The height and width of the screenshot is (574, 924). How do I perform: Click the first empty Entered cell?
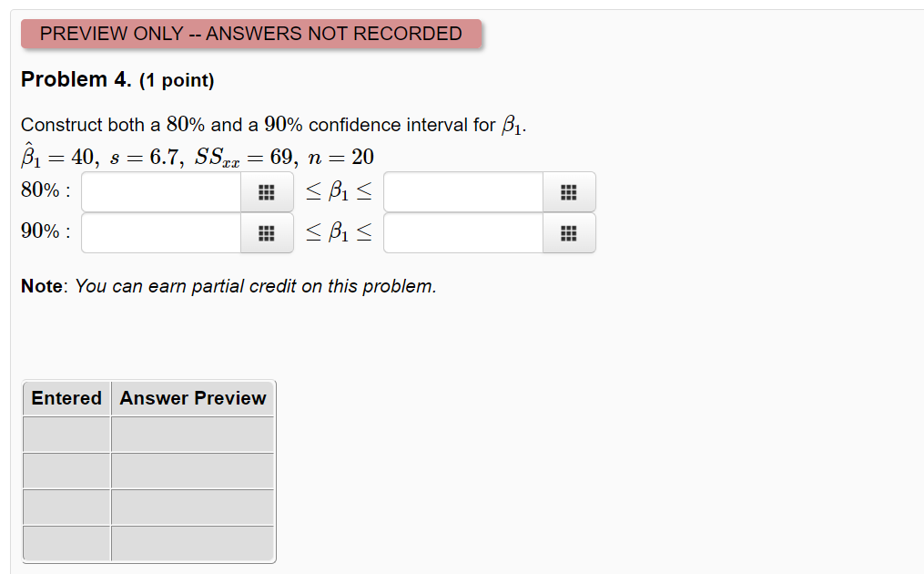click(x=66, y=434)
